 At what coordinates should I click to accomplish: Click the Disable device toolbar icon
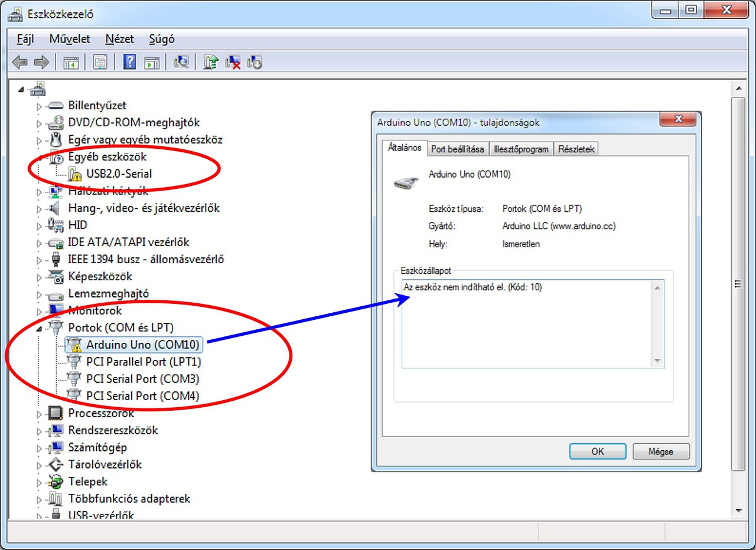coord(255,62)
